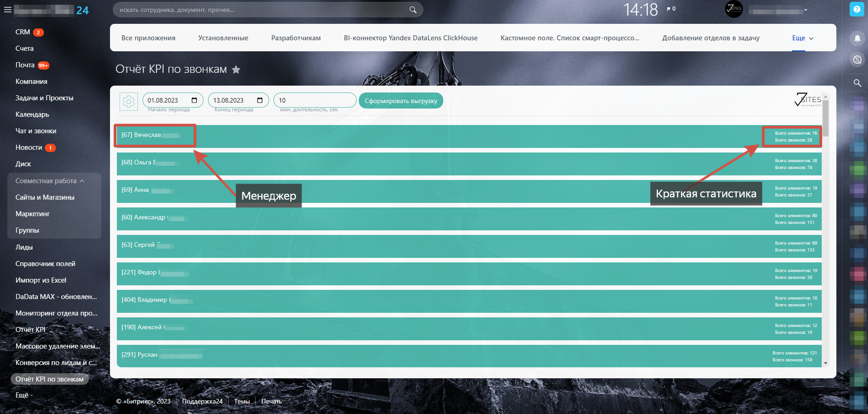Image resolution: width=868 pixels, height=414 pixels.
Task: Open the end date calendar picker icon
Action: pyautogui.click(x=260, y=100)
